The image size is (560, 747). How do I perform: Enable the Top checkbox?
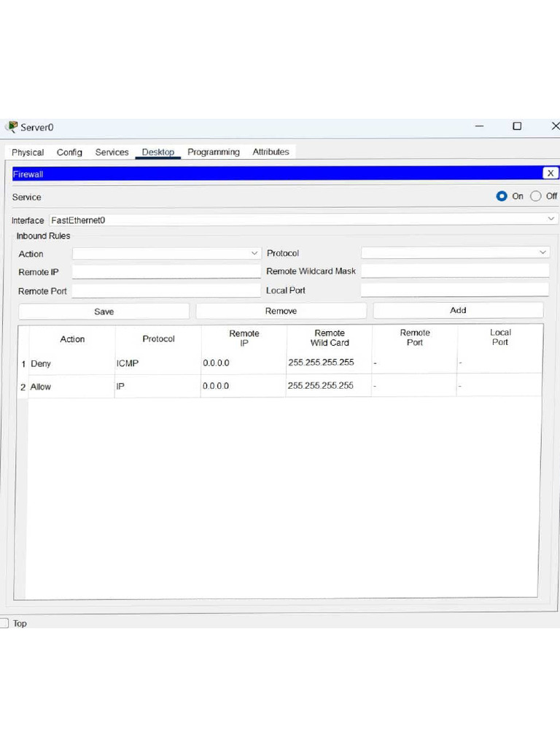pyautogui.click(x=4, y=623)
